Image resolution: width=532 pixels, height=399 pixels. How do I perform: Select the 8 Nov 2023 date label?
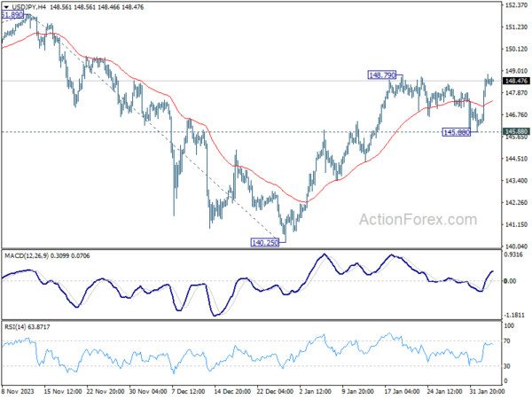pos(18,391)
